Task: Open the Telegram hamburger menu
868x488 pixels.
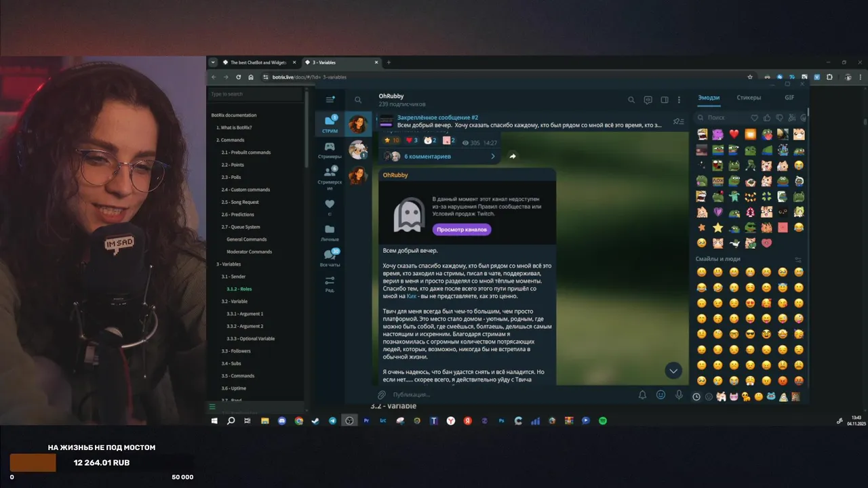Action: [330, 100]
